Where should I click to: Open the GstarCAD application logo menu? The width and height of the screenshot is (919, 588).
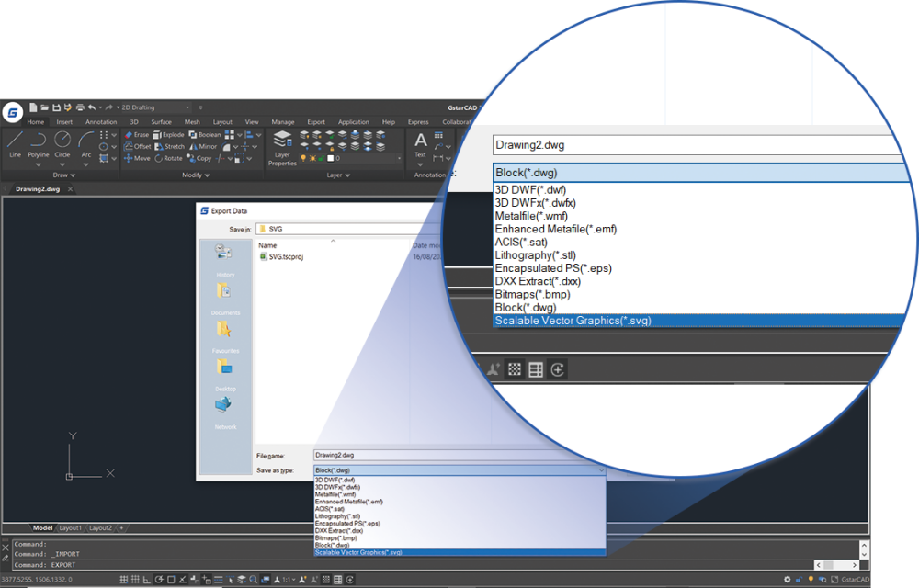coord(12,112)
